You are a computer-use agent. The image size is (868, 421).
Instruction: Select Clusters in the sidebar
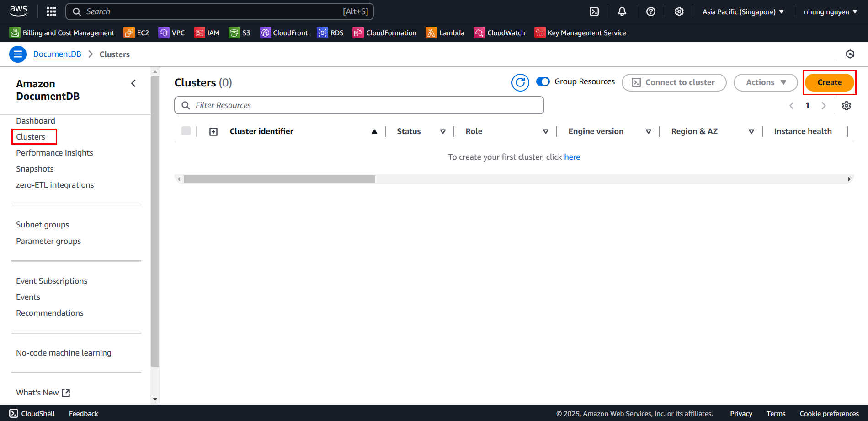[31, 137]
